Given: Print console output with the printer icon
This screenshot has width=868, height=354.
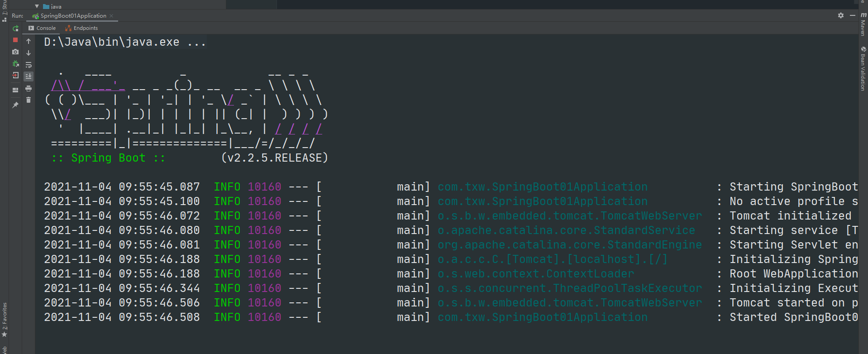Looking at the screenshot, I should click(x=29, y=88).
